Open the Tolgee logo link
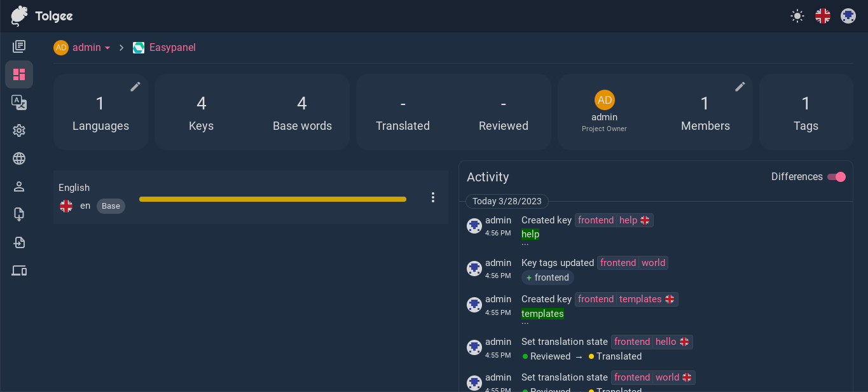 [x=41, y=16]
